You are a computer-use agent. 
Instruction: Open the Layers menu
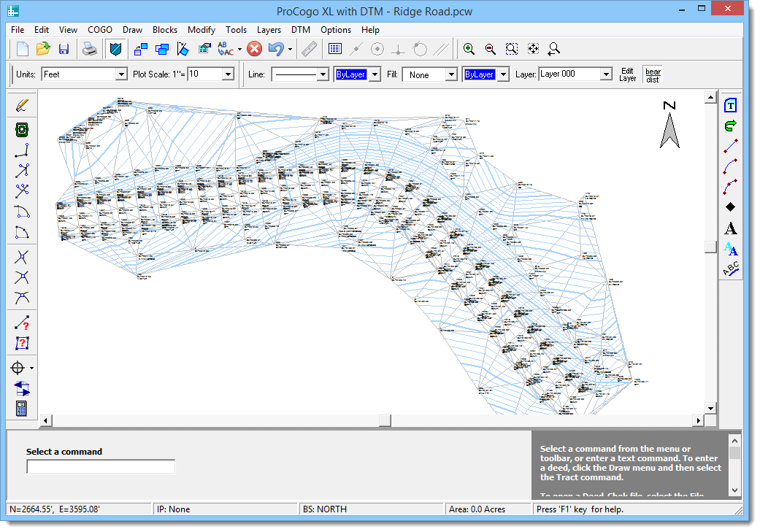pyautogui.click(x=269, y=30)
